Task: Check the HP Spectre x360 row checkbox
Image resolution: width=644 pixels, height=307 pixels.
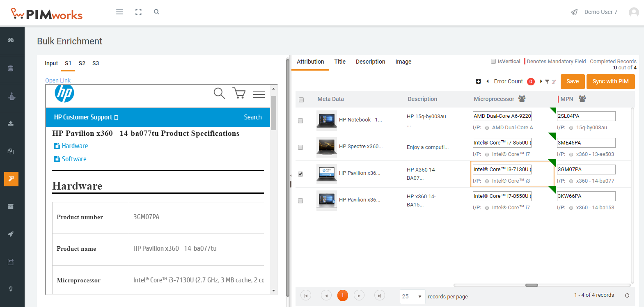Action: click(300, 147)
